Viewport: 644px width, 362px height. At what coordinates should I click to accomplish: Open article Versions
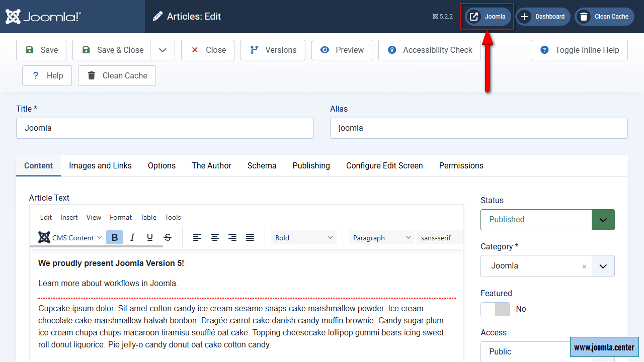click(x=273, y=50)
